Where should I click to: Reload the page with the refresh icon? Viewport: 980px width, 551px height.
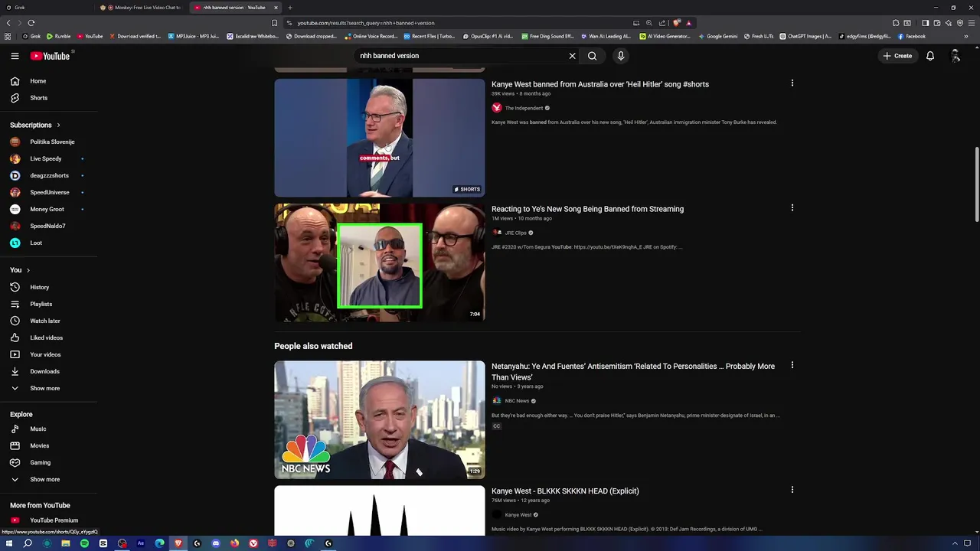coord(31,23)
